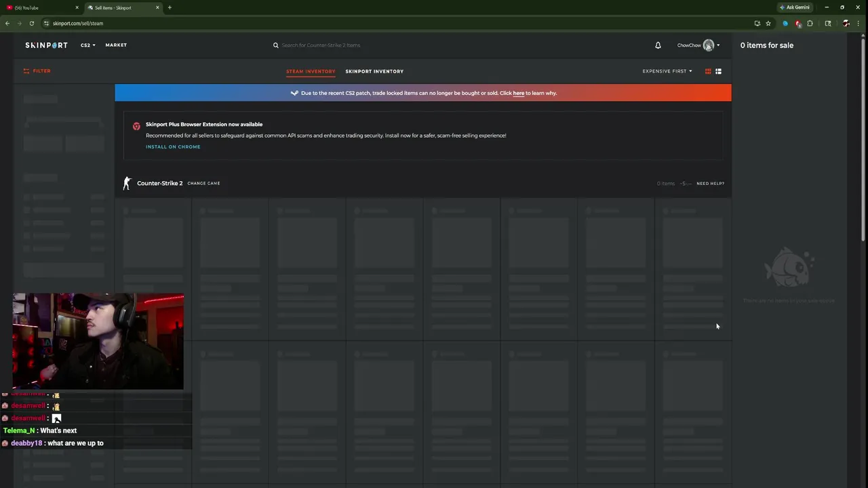Switch to grid view layout icon
Image resolution: width=868 pixels, height=488 pixels.
tap(708, 71)
